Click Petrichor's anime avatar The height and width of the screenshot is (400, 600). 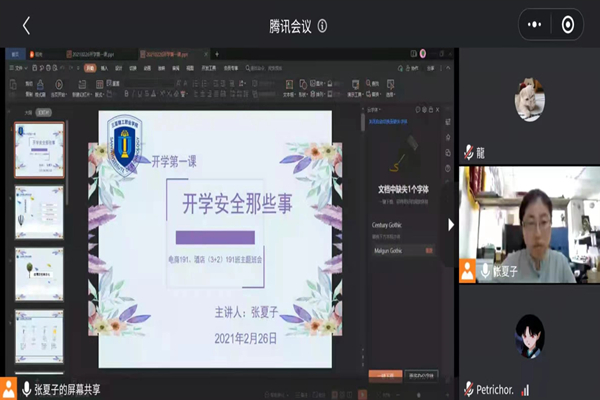click(x=530, y=337)
